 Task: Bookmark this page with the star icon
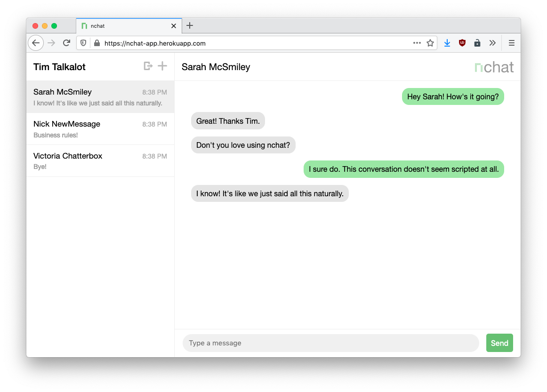pos(430,43)
